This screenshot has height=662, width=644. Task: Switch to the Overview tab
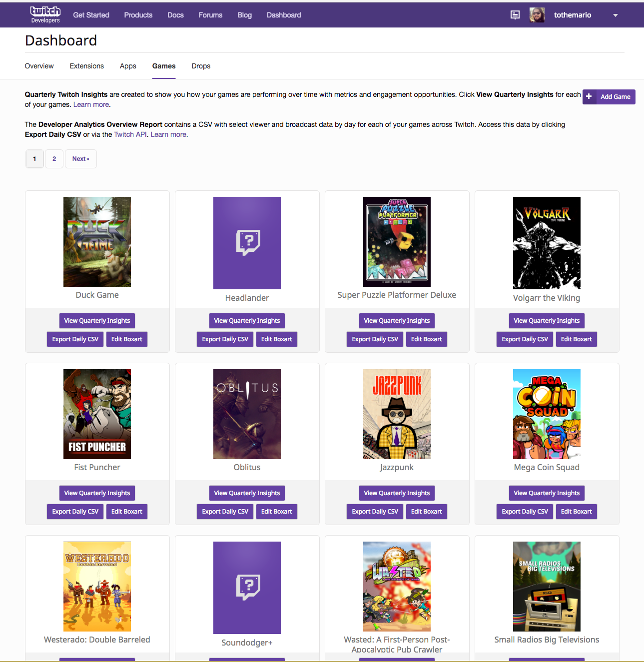click(x=39, y=66)
